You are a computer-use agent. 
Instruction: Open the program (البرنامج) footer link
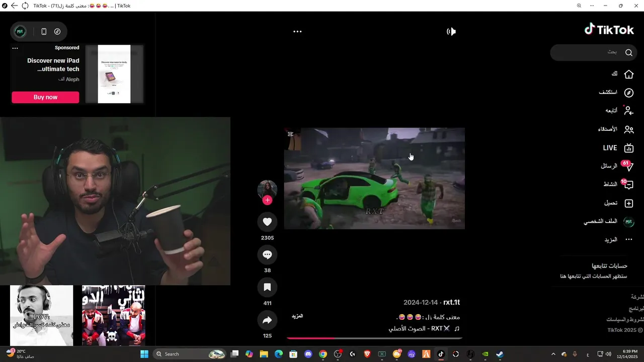(x=636, y=308)
